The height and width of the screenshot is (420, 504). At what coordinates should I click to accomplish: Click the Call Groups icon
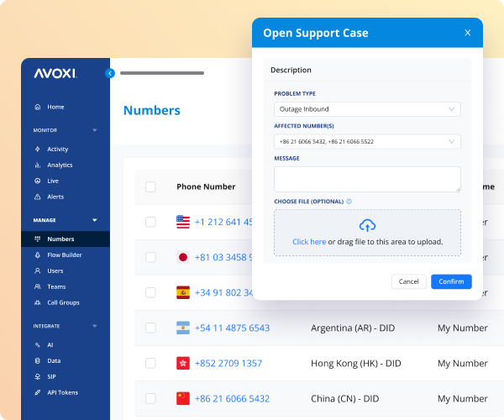[x=38, y=302]
